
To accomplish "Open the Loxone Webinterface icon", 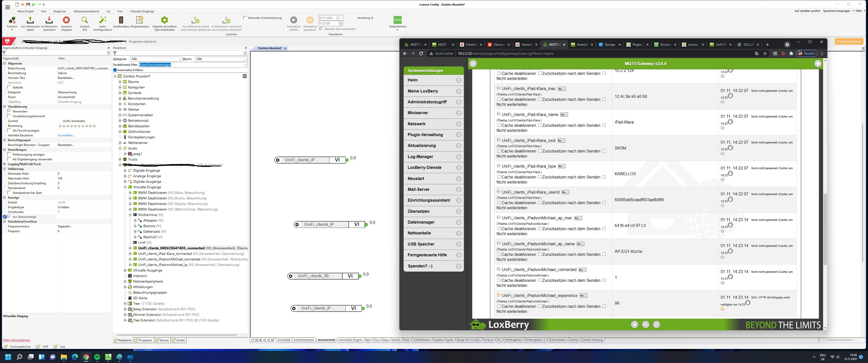I will pyautogui.click(x=398, y=20).
